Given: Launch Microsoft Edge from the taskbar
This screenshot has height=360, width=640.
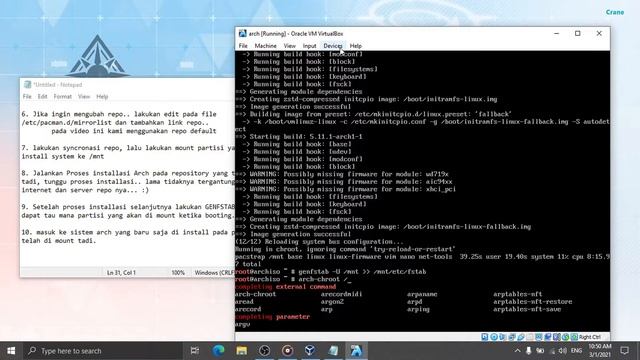Looking at the screenshot, I should click(x=219, y=351).
